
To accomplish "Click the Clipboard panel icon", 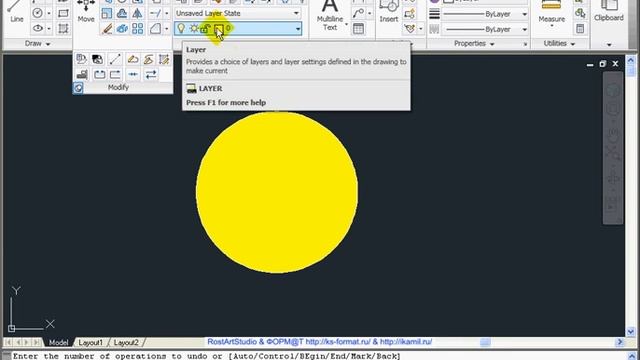I will (609, 11).
